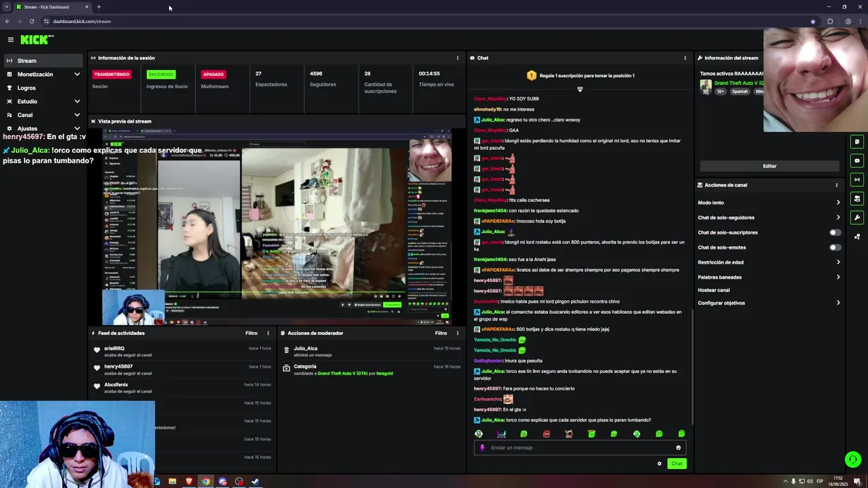
Task: Click the chat scrollbar
Action: [x=692, y=366]
